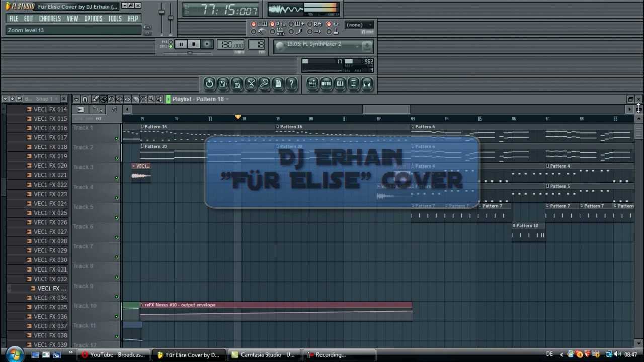Show the step sequencer window icon
The height and width of the screenshot is (362, 644).
tap(326, 84)
